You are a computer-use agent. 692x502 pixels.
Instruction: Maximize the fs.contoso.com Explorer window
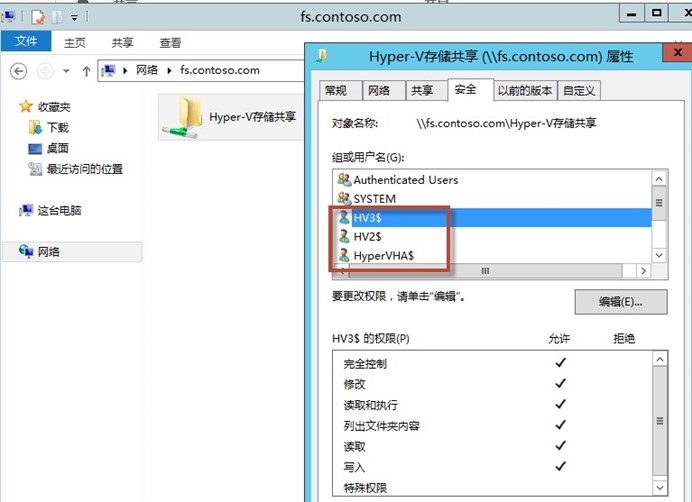tap(657, 13)
